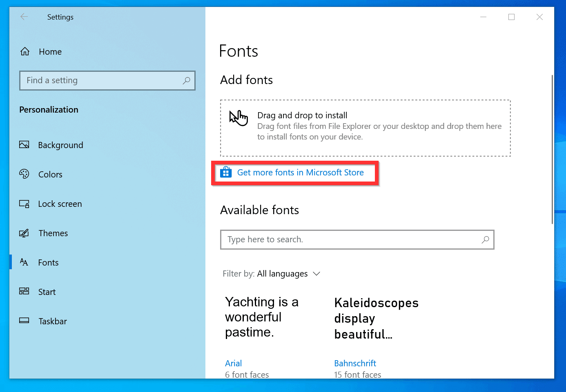
Task: Click the back arrow at top left
Action: coord(24,17)
